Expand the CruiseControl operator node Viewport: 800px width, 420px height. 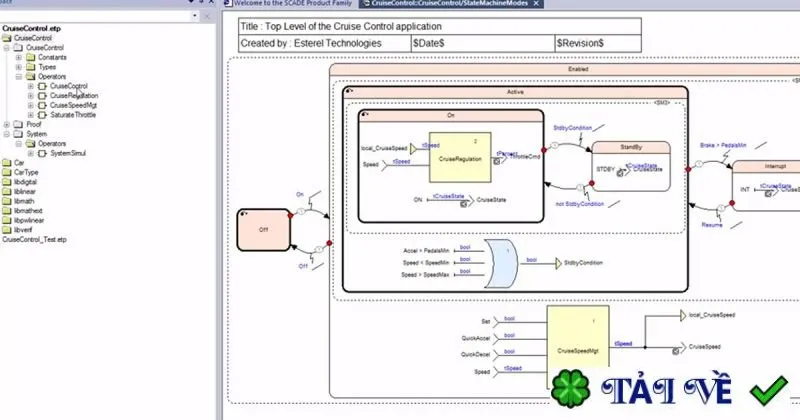(31, 86)
